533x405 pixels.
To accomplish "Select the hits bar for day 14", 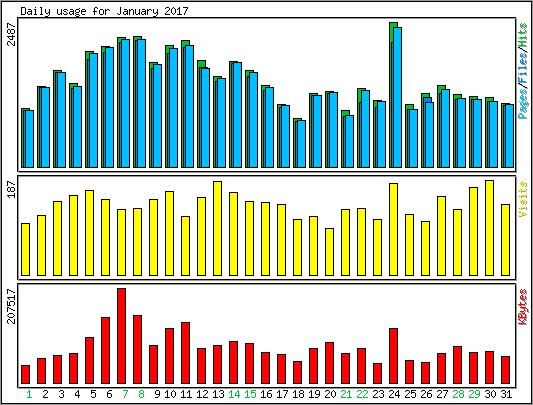I will click(235, 115).
